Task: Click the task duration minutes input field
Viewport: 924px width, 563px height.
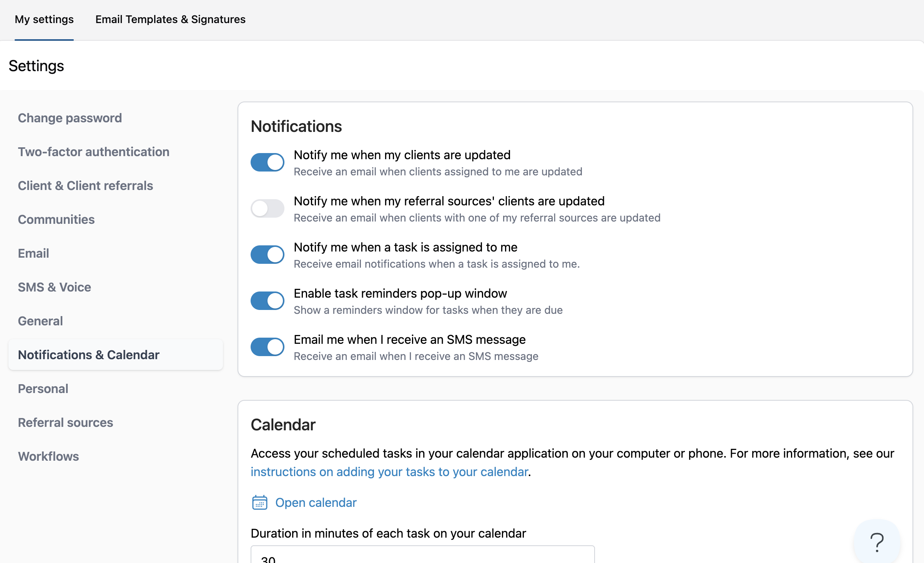Action: click(x=422, y=556)
